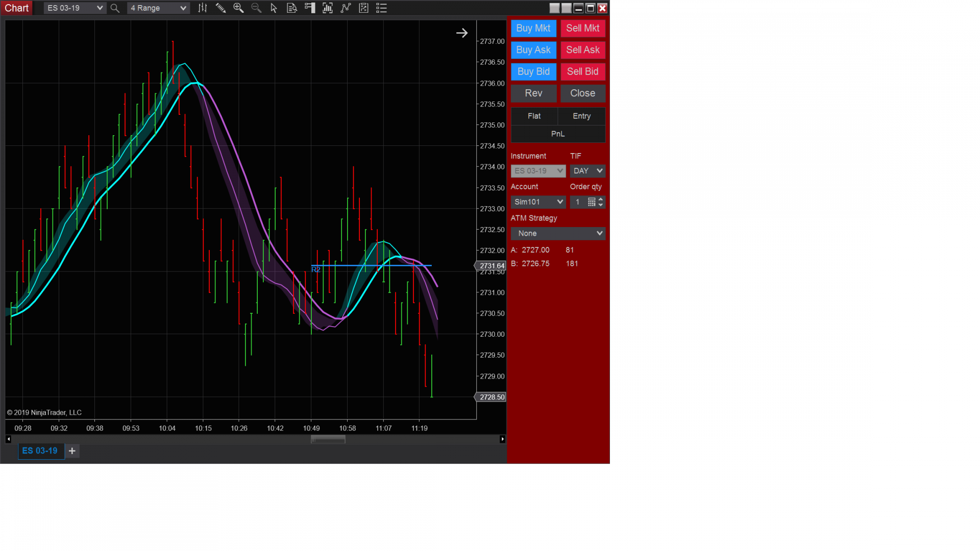
Task: Open the Data Box icon
Action: click(292, 8)
